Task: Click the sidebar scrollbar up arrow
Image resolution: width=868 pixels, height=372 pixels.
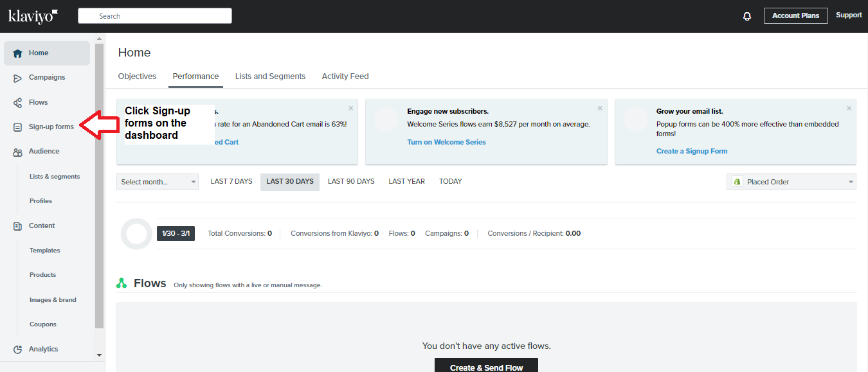Action: tap(99, 38)
